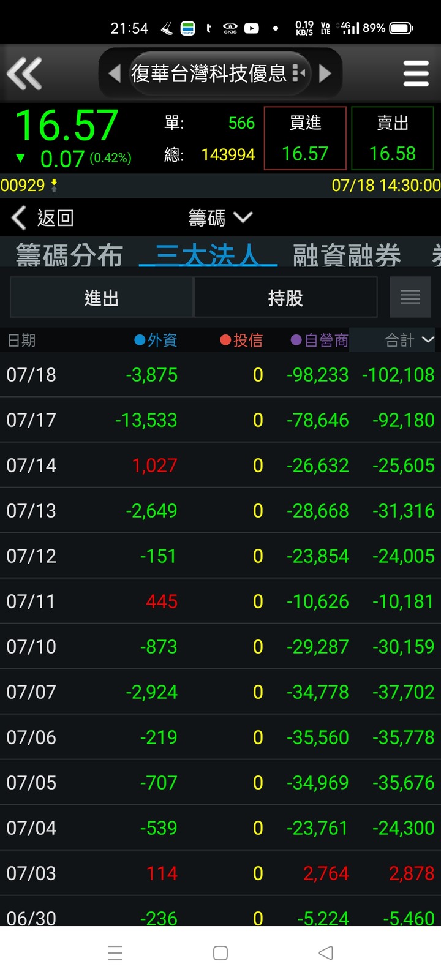Tap the 07/17 foreign value -13,533

(146, 420)
